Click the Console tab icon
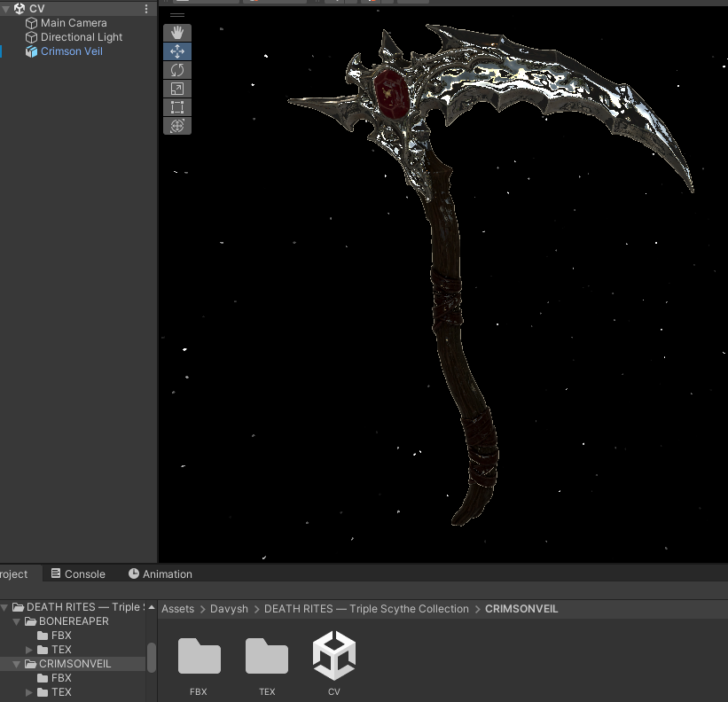This screenshot has width=728, height=702. click(x=56, y=573)
